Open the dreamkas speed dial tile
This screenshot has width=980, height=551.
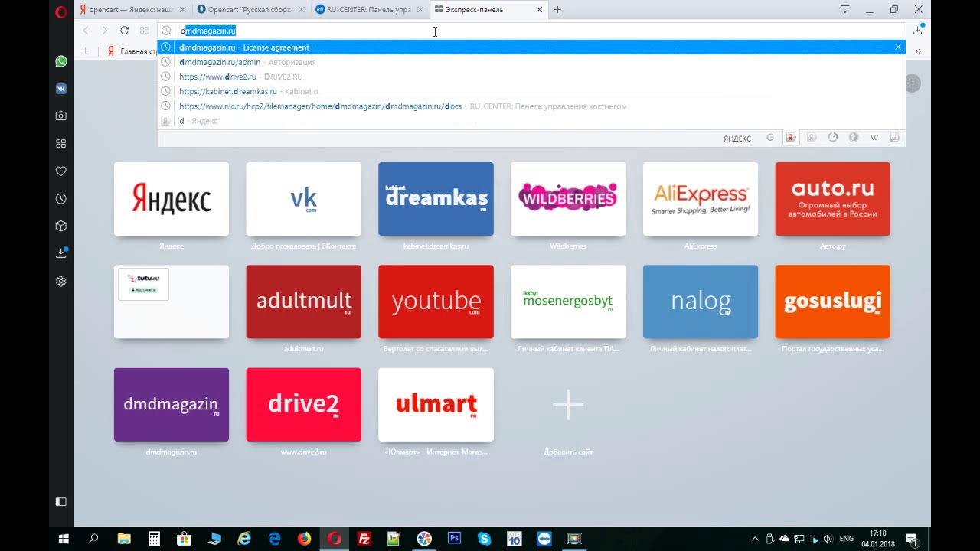436,199
